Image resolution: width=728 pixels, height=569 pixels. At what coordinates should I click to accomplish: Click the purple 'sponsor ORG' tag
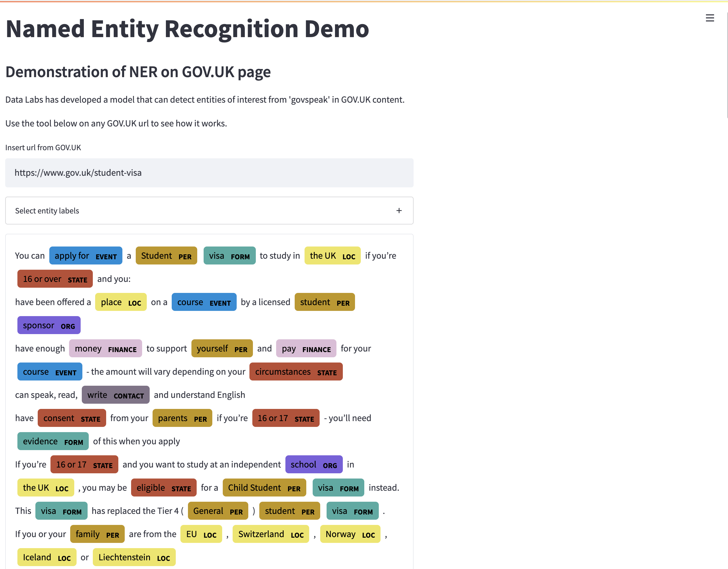49,325
